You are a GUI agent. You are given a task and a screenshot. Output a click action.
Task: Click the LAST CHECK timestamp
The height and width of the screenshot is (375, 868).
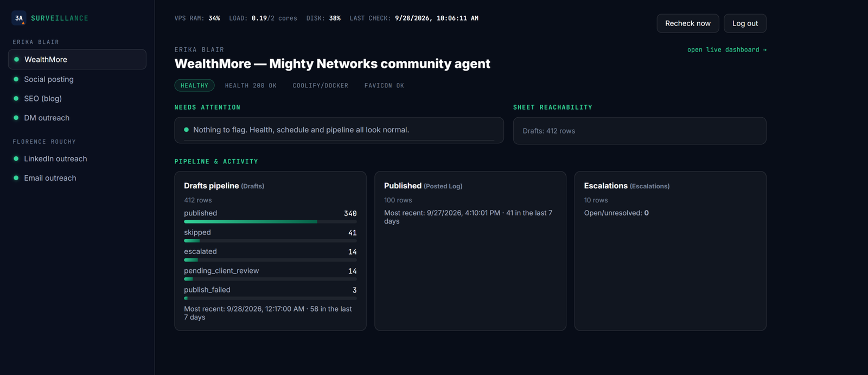[414, 18]
